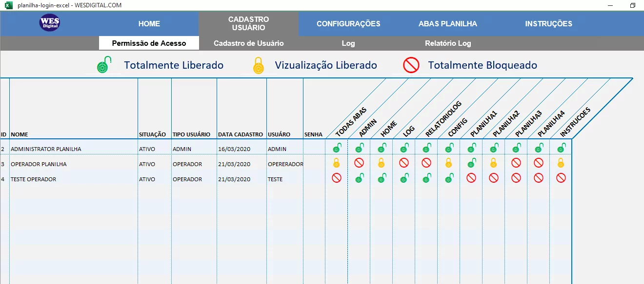
Task: Toggle TODAS ABAS permission for ADMINISTRATOR PLANILHA
Action: point(337,147)
